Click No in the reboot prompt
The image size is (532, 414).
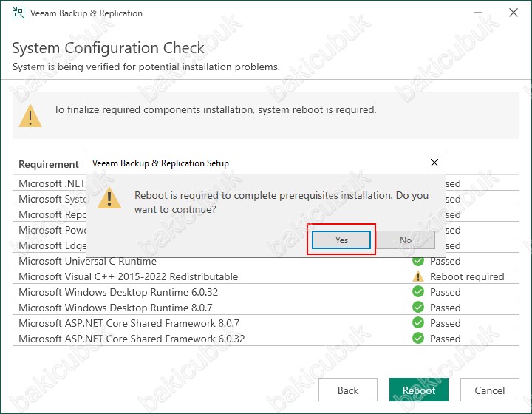406,240
